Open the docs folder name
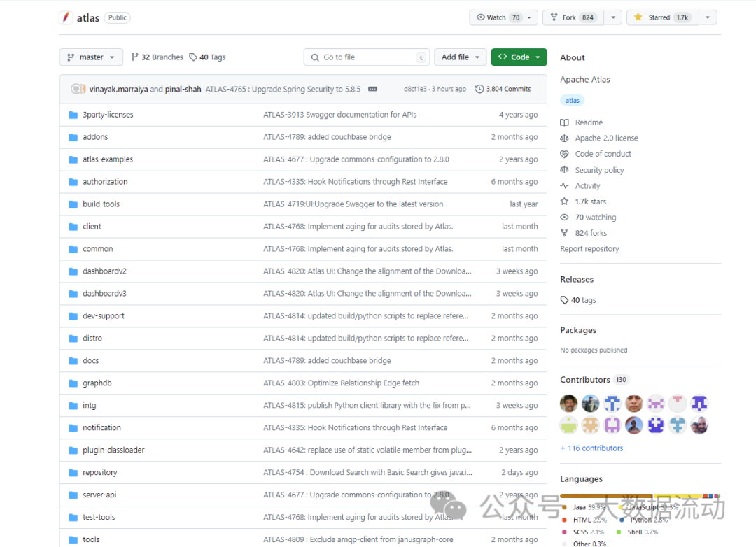The height and width of the screenshot is (547, 756). pos(90,360)
